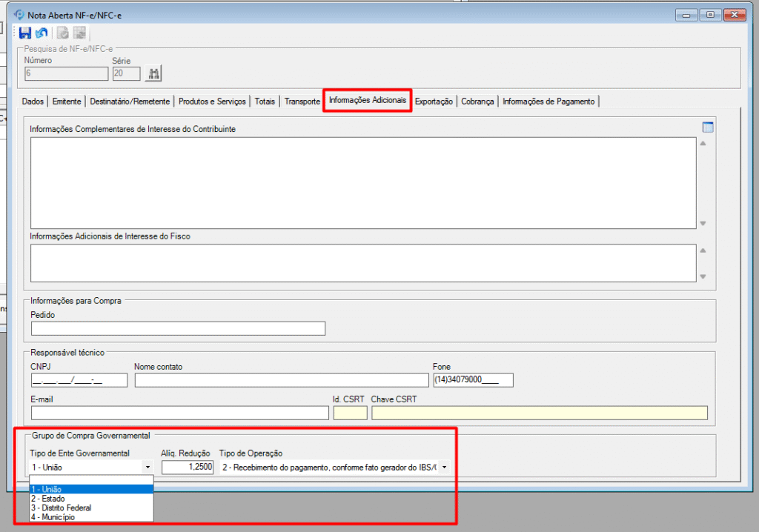
Task: Expand the Tipo de Ente Governamental dropdown
Action: (x=148, y=468)
